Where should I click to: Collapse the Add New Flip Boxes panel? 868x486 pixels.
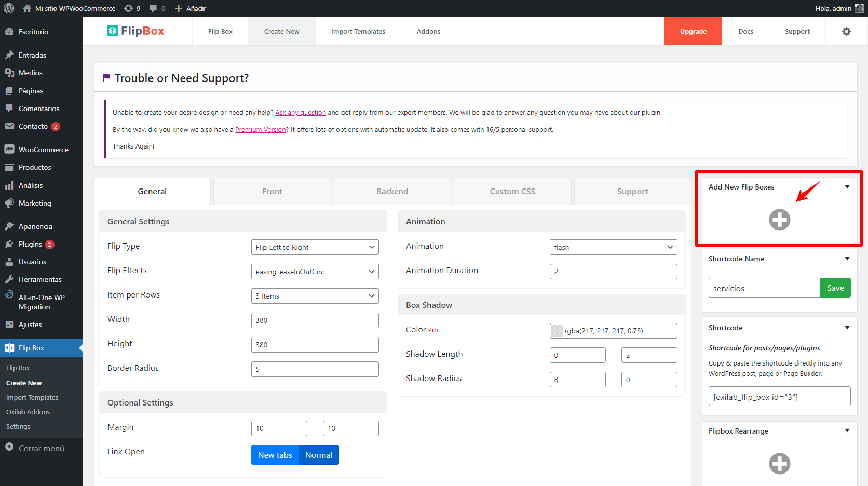(847, 187)
